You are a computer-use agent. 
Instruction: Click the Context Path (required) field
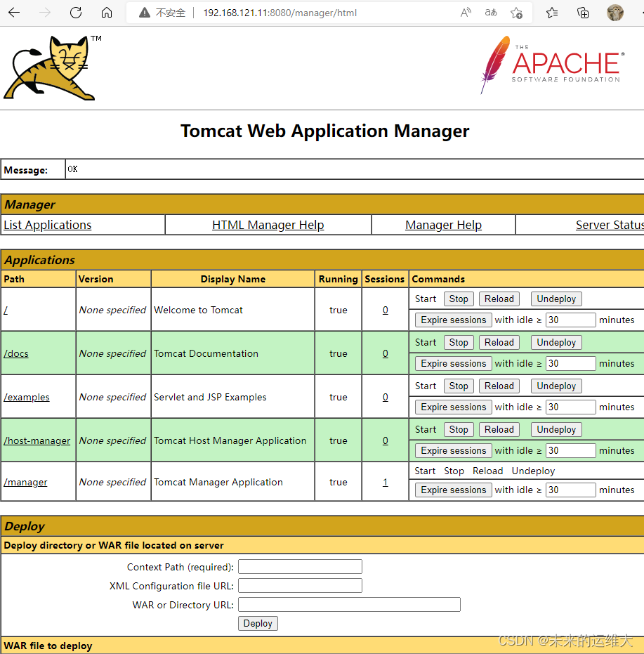click(x=300, y=567)
